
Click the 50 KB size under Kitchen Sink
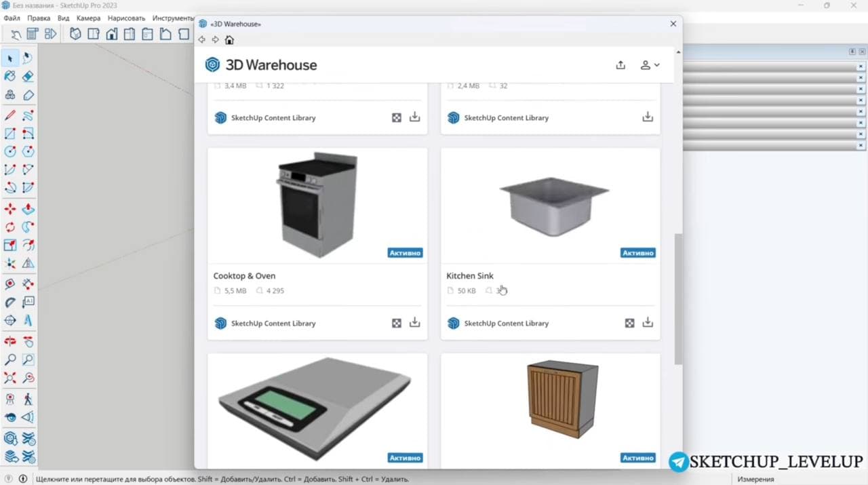[467, 291]
